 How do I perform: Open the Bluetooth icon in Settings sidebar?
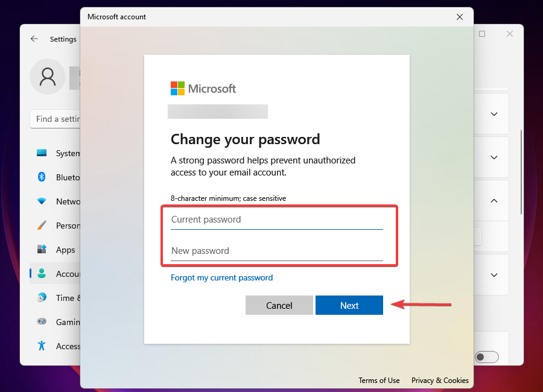(x=42, y=177)
